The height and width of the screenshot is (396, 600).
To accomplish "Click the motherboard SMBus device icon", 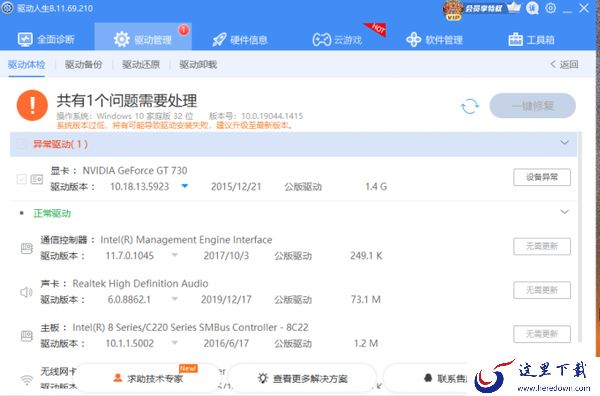I will click(27, 336).
